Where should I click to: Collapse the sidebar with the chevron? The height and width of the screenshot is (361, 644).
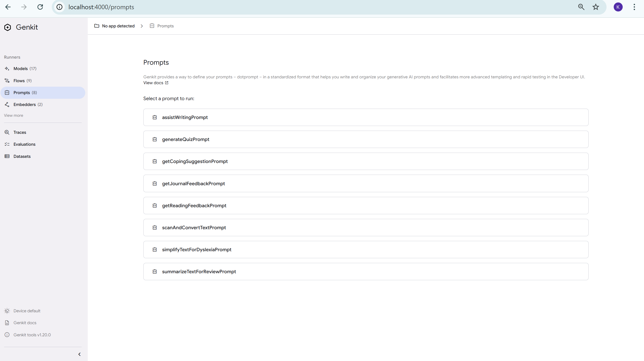(79, 354)
